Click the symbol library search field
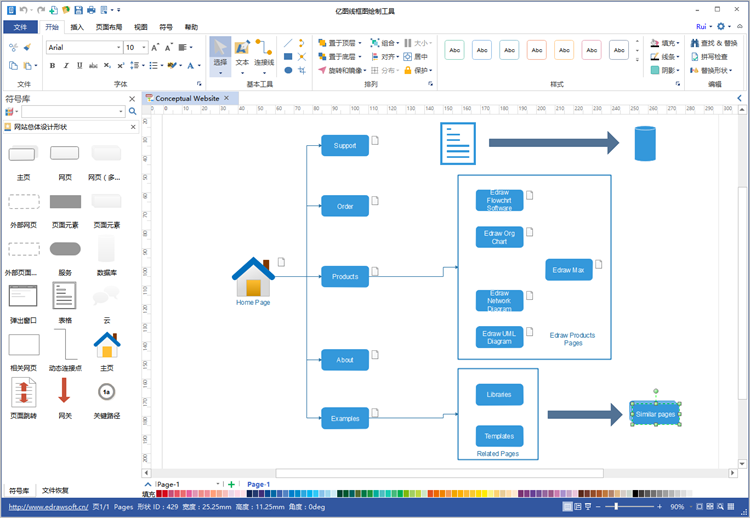Screen dimensions: 750x518 (x=73, y=111)
